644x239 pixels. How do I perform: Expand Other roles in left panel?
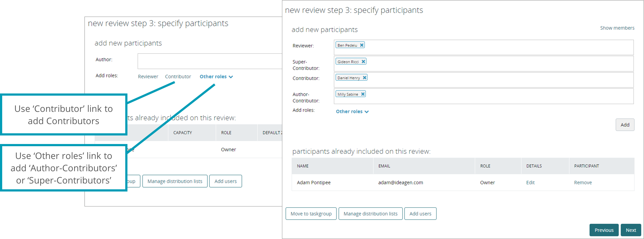216,77
